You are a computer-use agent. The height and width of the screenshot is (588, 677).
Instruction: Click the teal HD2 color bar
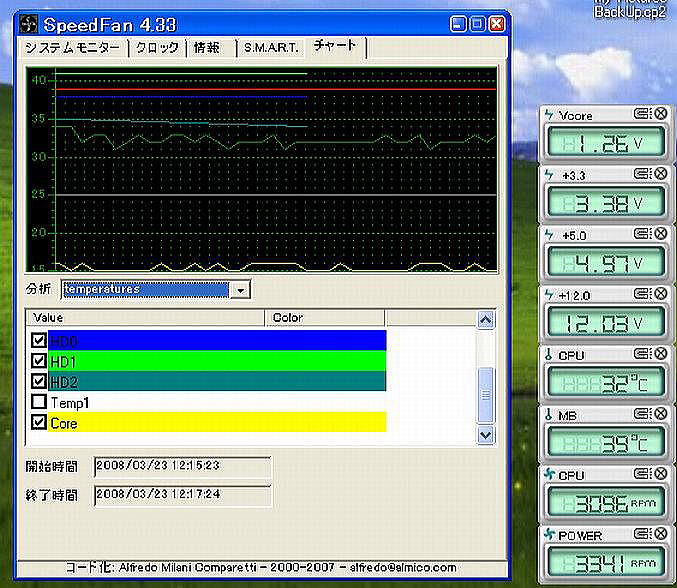click(x=217, y=381)
